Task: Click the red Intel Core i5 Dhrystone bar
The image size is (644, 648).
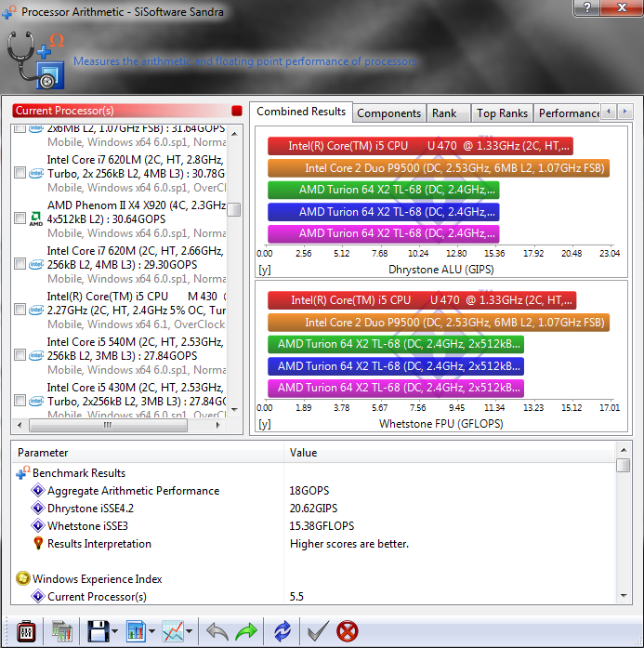Action: 420,146
